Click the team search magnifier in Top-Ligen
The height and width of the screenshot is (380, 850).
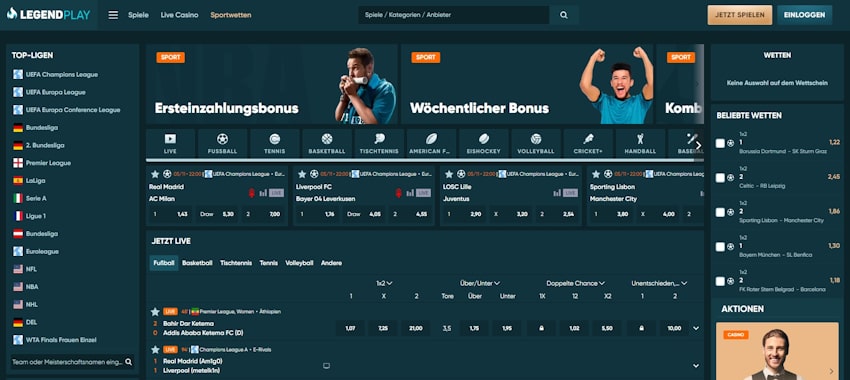coord(128,362)
